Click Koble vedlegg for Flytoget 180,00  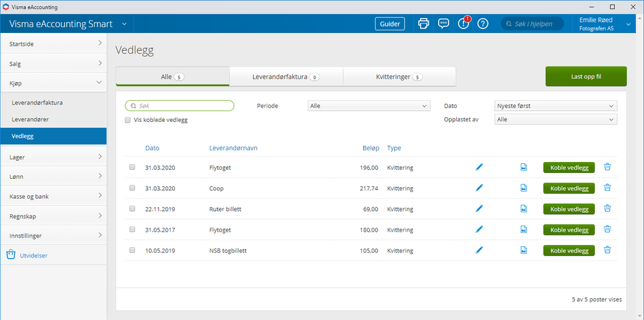point(569,230)
